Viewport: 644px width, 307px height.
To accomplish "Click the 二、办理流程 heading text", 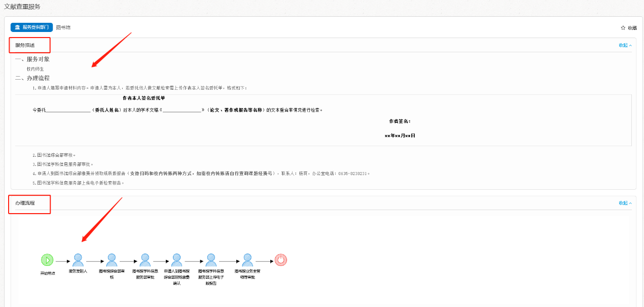I will click(32, 78).
